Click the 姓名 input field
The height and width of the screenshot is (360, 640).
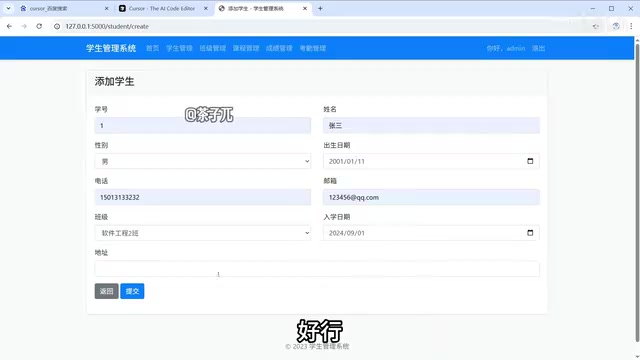pos(431,125)
